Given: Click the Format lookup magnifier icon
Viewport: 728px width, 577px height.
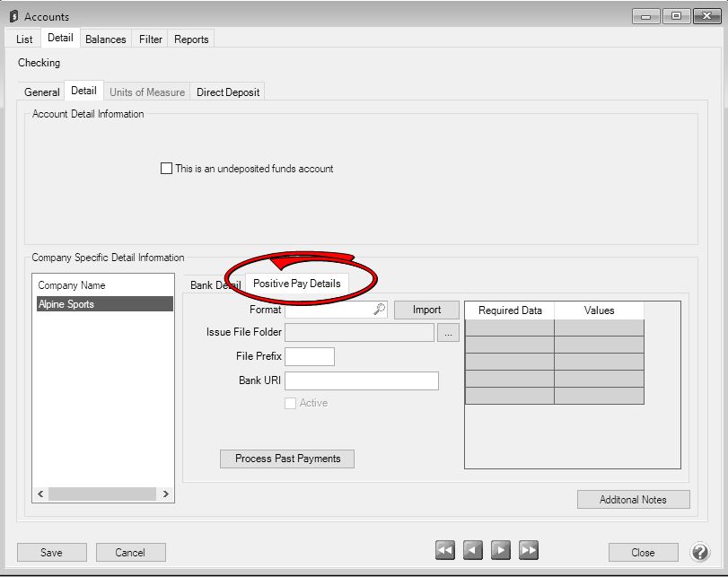Looking at the screenshot, I should click(x=379, y=310).
